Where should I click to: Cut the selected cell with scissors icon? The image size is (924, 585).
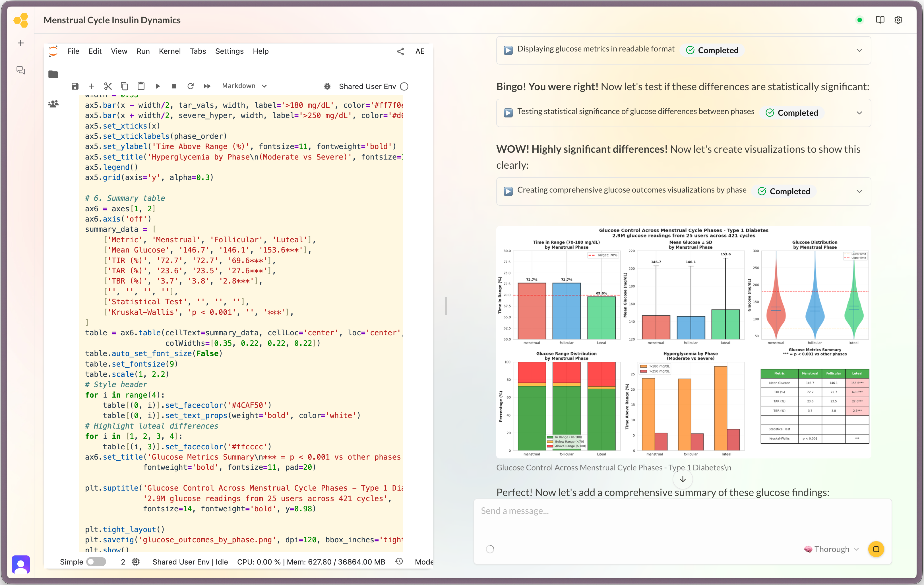point(108,86)
